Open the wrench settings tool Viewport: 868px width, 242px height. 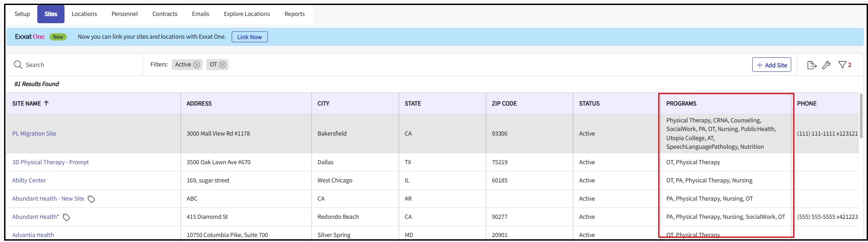tap(826, 65)
